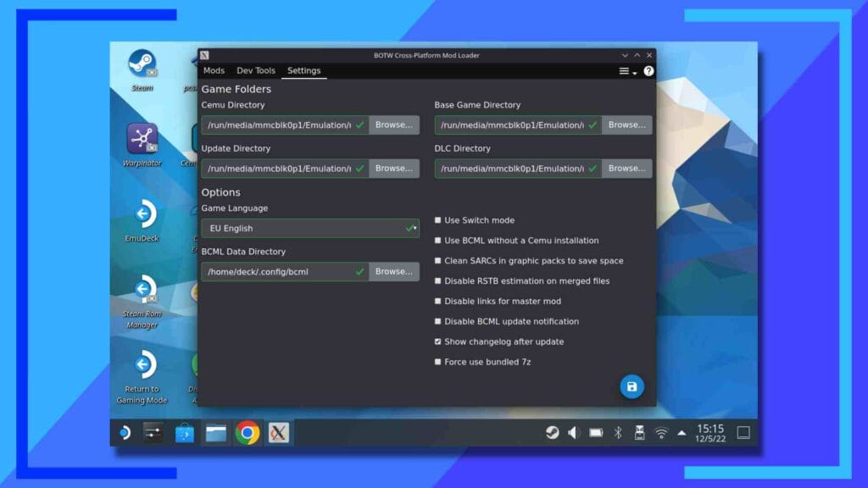Click the BCML window title bar icon
868x488 pixels.
tap(205, 55)
